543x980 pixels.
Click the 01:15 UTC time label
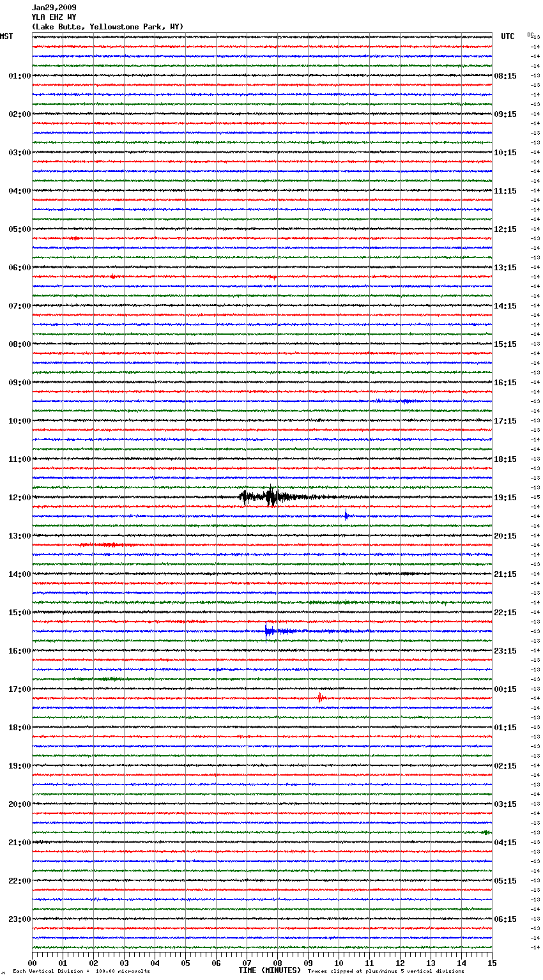(x=505, y=728)
